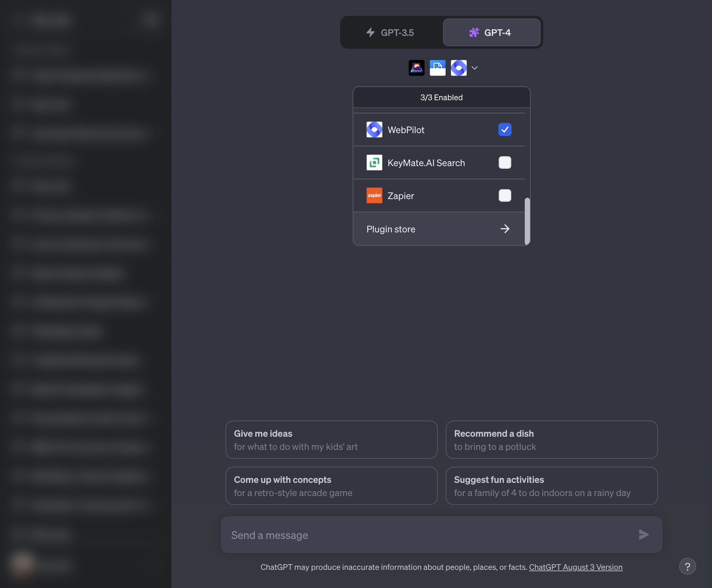The height and width of the screenshot is (588, 712).
Task: Choose the "Recommend a dish" suggestion card
Action: tap(551, 440)
